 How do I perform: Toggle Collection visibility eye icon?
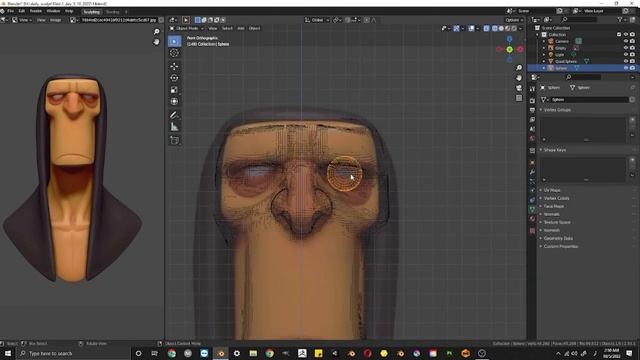click(x=625, y=35)
